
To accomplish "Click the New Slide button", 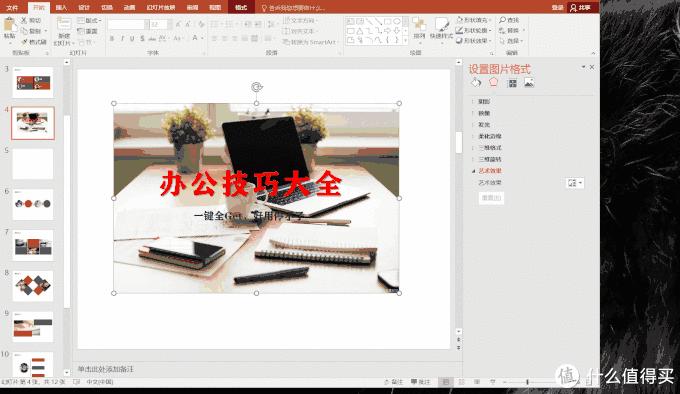I will (64, 31).
